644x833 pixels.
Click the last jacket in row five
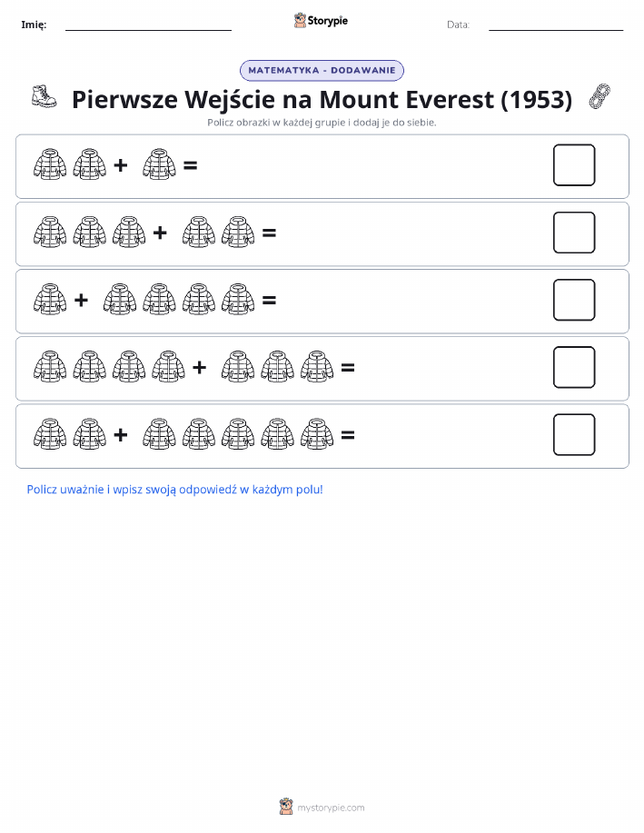[x=317, y=434]
